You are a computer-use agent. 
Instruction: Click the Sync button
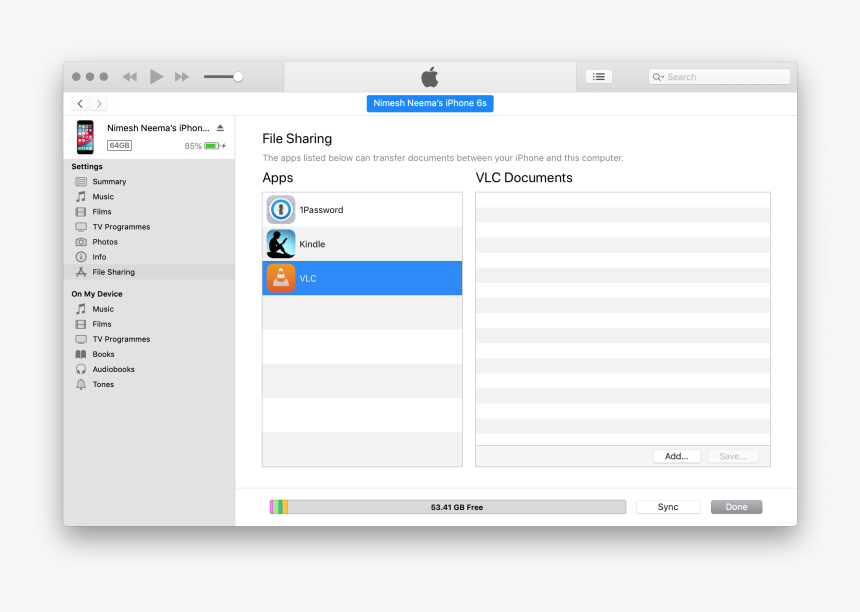tap(668, 507)
